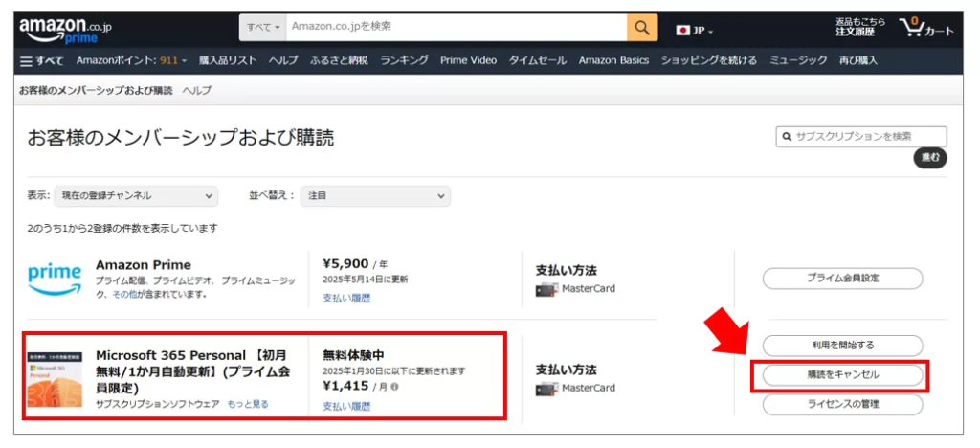Expand the Amazonポイント menu

point(132,60)
